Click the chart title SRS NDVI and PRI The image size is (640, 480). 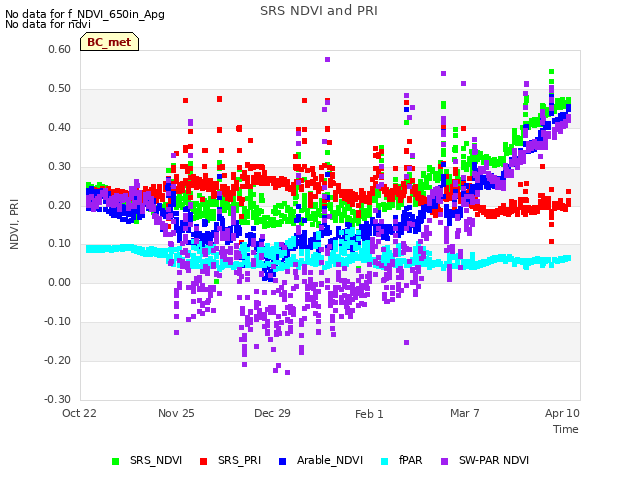tap(319, 11)
